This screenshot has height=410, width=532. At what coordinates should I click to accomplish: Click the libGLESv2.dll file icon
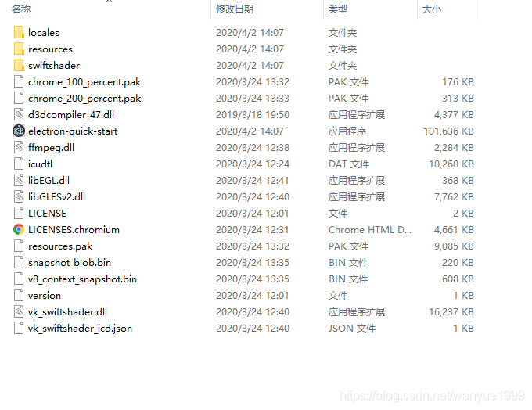point(19,197)
